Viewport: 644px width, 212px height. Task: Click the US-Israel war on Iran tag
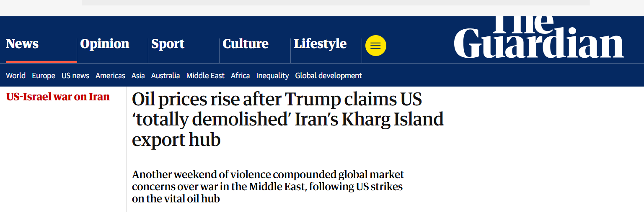[58, 97]
